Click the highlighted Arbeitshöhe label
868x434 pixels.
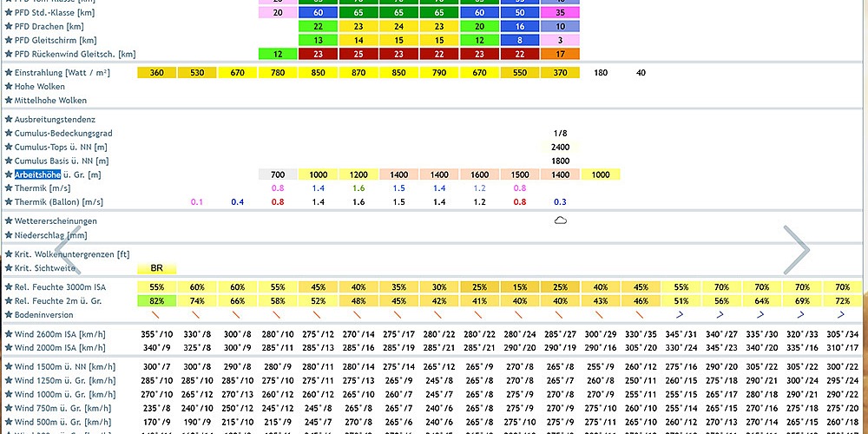37,174
